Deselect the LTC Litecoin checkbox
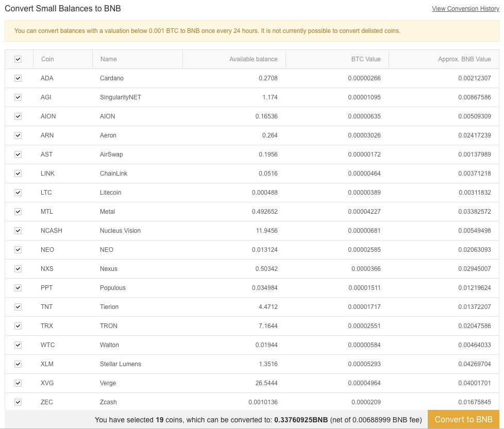This screenshot has width=504, height=429. point(18,193)
